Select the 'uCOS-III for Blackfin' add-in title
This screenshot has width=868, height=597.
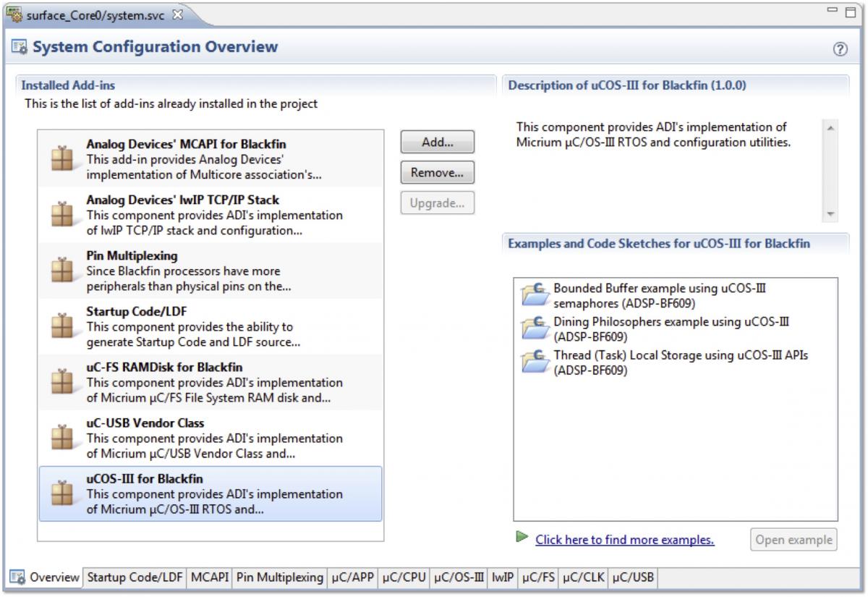pyautogui.click(x=145, y=478)
